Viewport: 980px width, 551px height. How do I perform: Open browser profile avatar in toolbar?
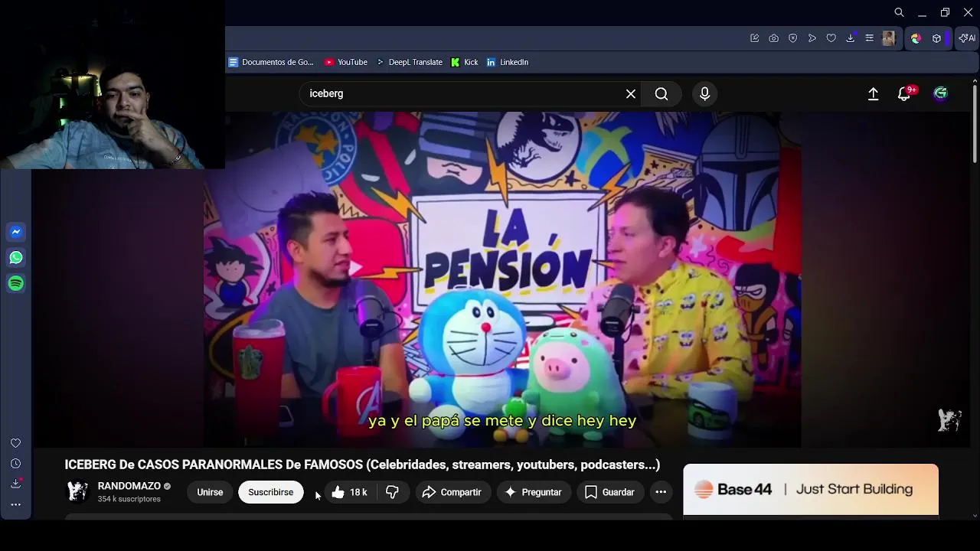pyautogui.click(x=889, y=38)
